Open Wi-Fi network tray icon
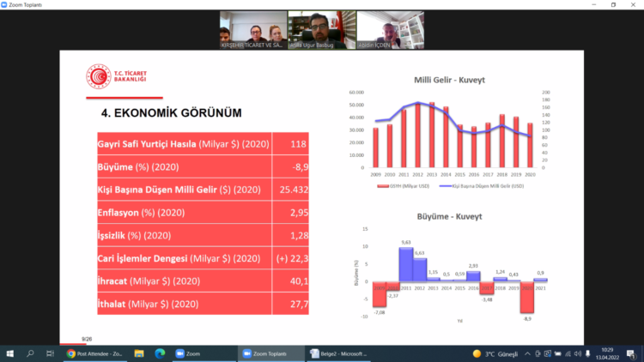The image size is (644, 362). (x=568, y=353)
